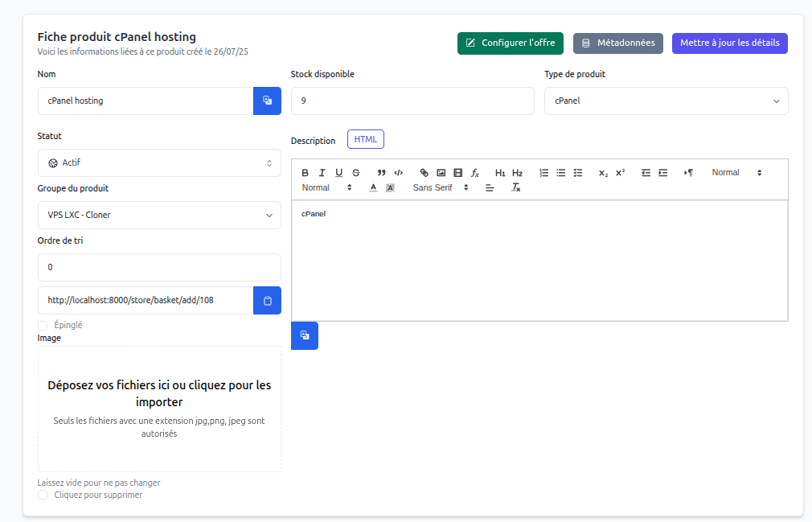Check the 'Cliquez pour supprimer' box
Viewport: 812px width, 522px height.
(43, 495)
